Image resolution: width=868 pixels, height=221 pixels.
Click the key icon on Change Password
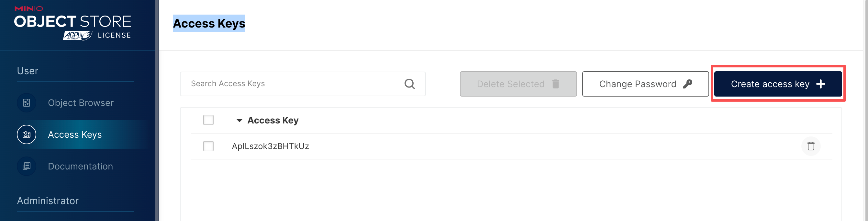point(688,84)
